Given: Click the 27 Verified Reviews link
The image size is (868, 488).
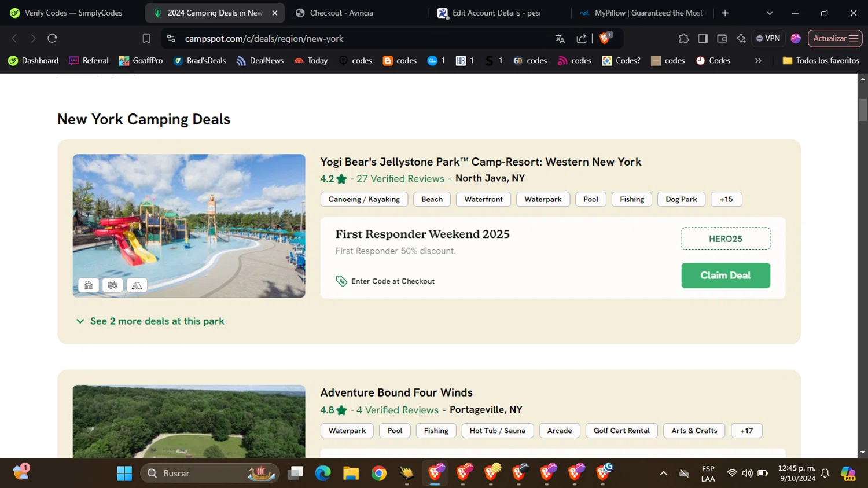Looking at the screenshot, I should (400, 178).
